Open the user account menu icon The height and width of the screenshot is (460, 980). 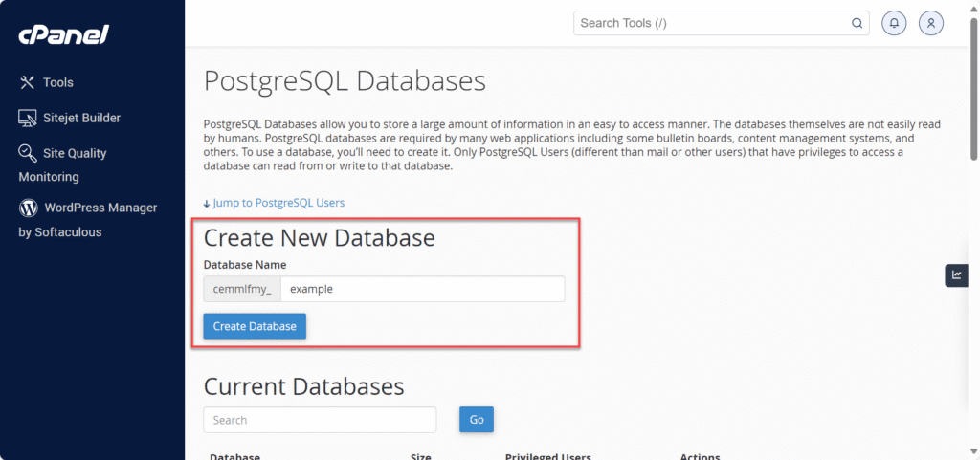[931, 23]
